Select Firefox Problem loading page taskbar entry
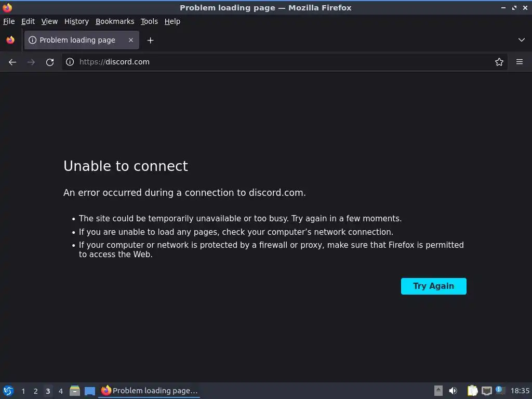 click(149, 391)
